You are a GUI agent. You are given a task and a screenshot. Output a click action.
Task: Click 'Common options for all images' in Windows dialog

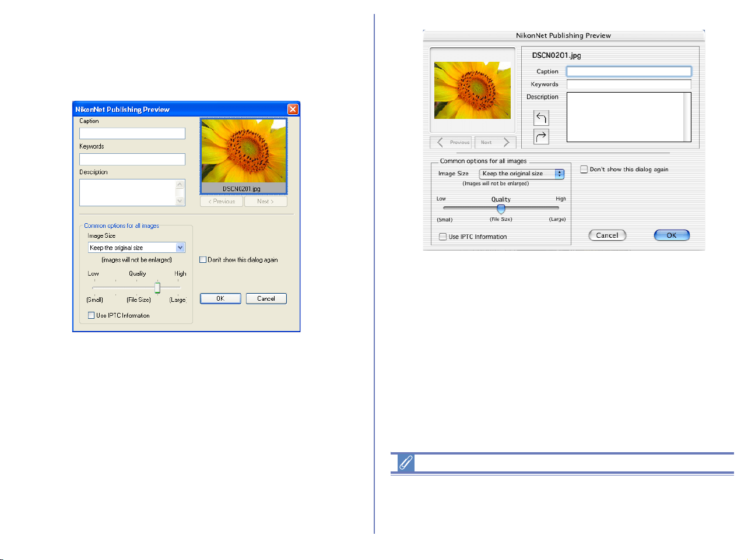click(121, 226)
